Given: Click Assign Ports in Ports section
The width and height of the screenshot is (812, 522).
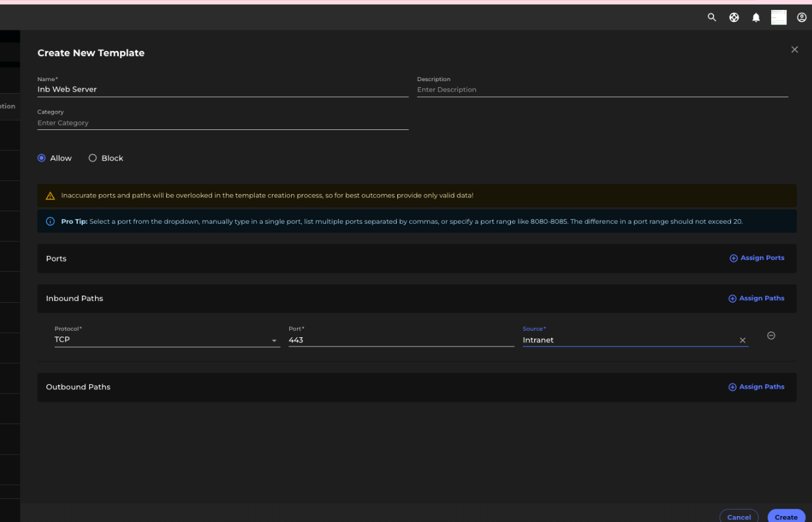Looking at the screenshot, I should (757, 258).
